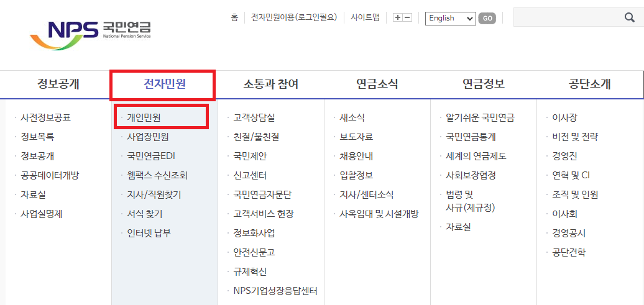Open the 사이트맵 link
644x305 pixels.
(365, 17)
